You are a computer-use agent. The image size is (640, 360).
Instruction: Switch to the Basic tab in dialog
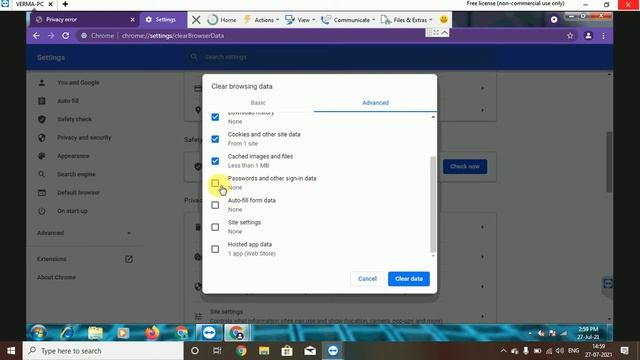[258, 103]
